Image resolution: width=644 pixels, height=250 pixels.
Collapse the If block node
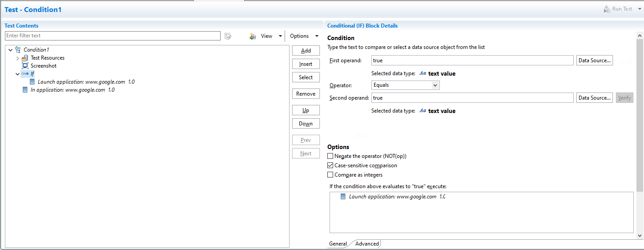coord(18,74)
